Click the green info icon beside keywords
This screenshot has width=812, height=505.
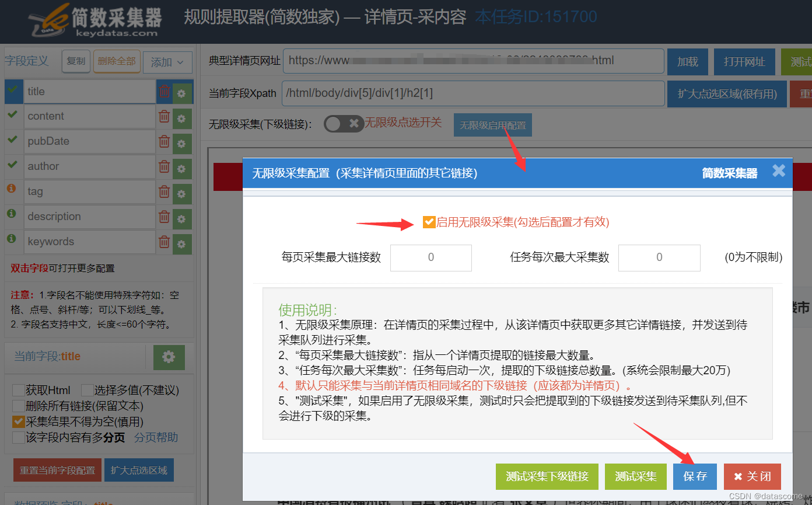pos(11,239)
